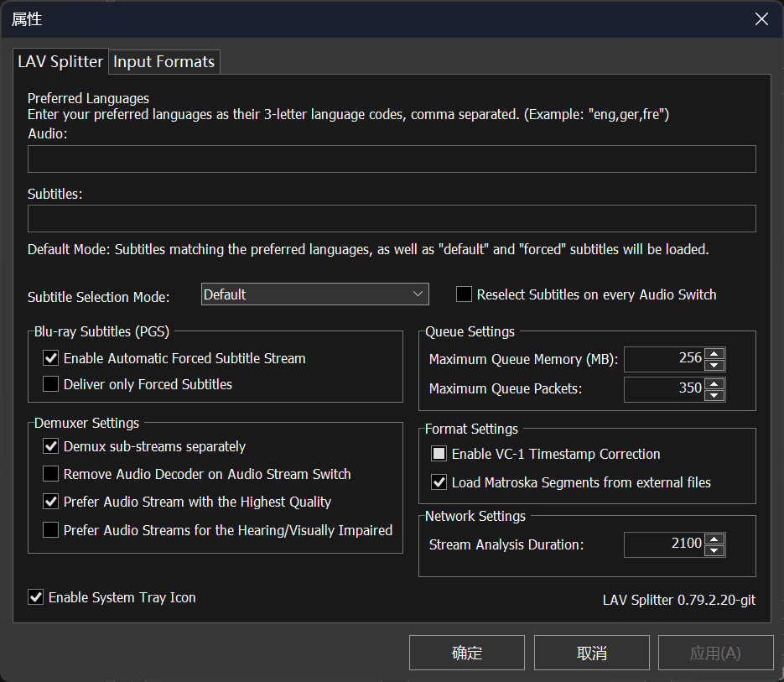Select the LAV Splitter tab
784x682 pixels.
click(60, 62)
